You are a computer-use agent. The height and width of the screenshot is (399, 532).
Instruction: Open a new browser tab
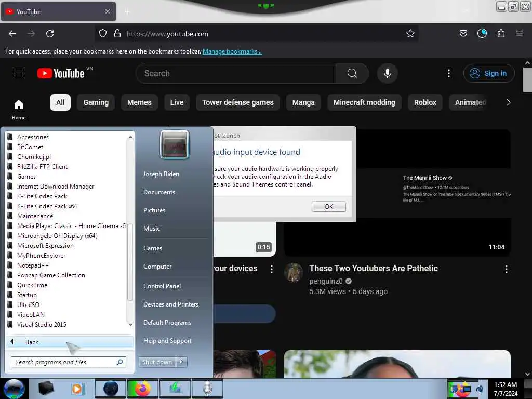[127, 12]
